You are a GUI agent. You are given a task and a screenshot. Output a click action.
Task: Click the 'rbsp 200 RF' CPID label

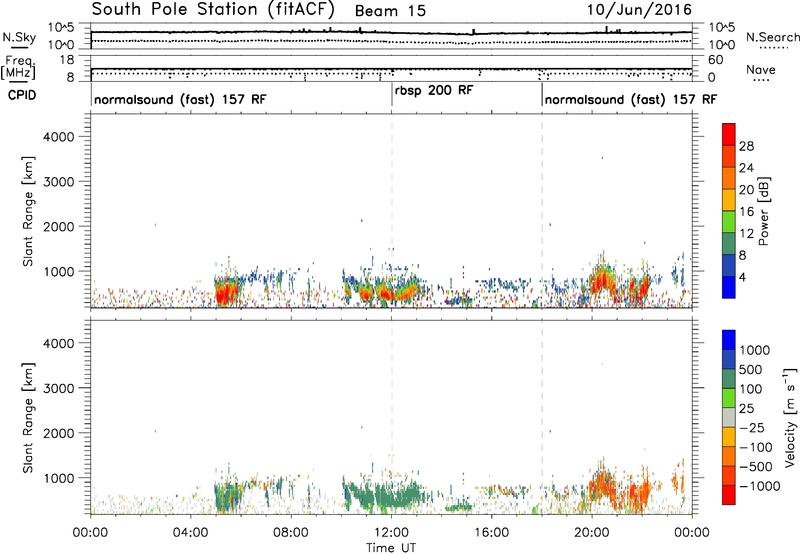434,90
